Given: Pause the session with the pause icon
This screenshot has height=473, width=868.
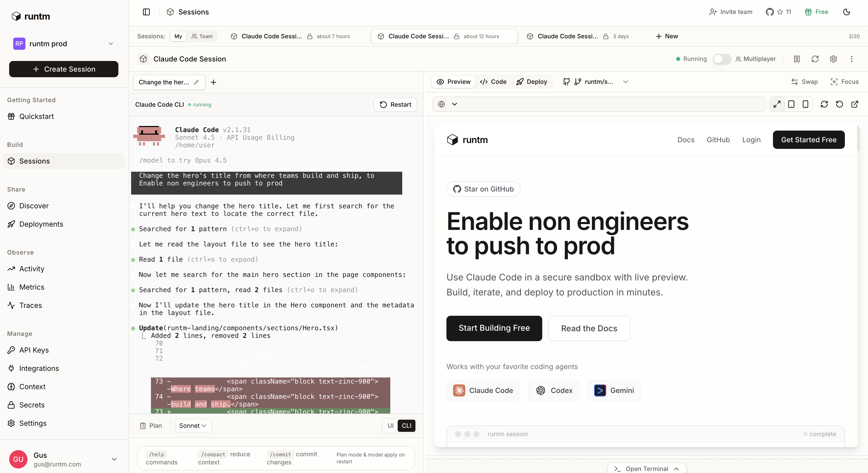Looking at the screenshot, I should click(x=797, y=59).
